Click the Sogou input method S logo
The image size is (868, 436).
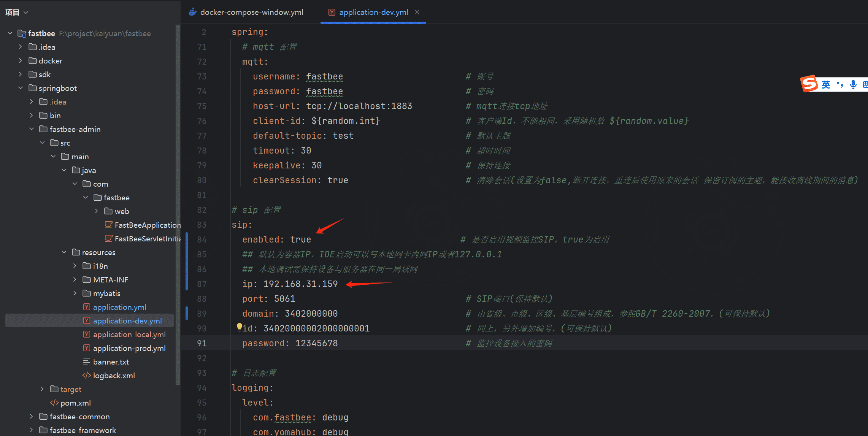tap(809, 84)
